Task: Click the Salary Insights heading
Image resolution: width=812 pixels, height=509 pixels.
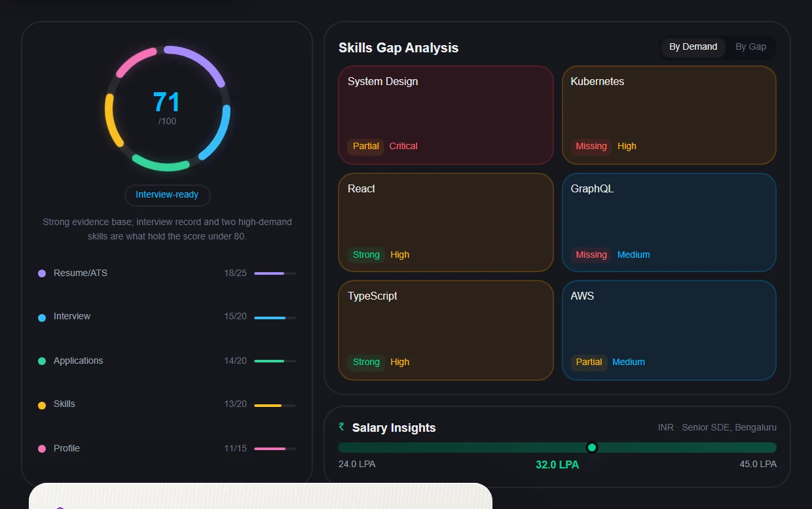Action: 394,428
